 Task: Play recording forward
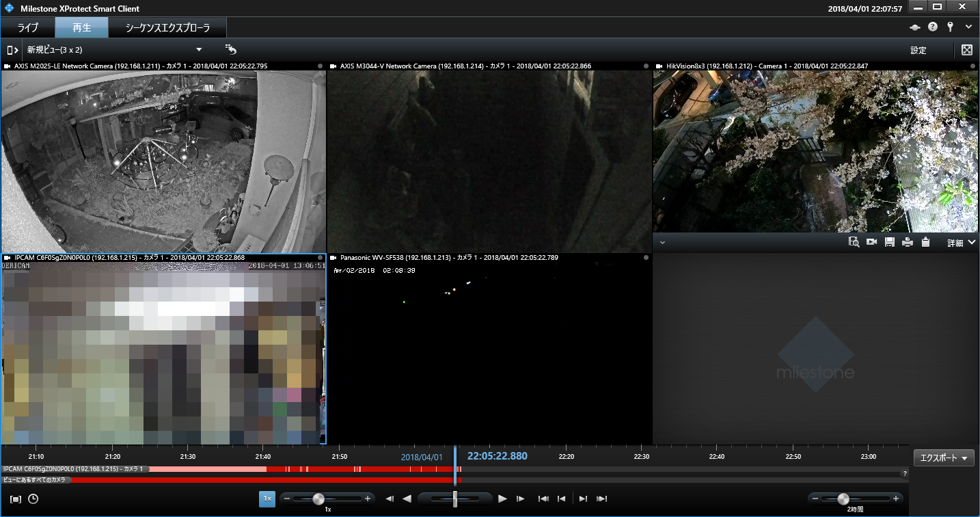502,499
